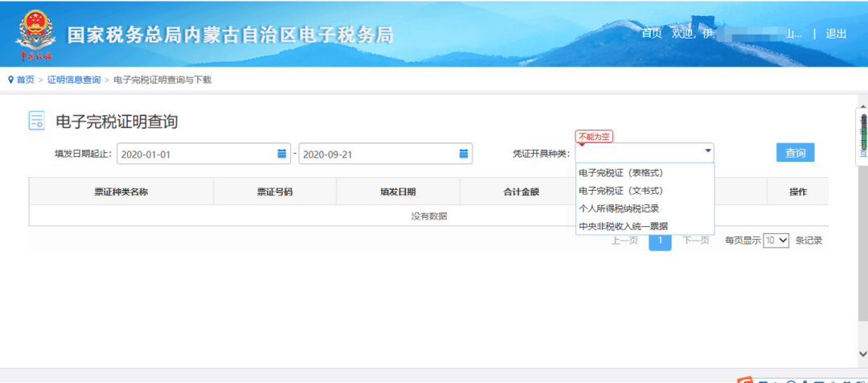Select page 1 in pagination
The width and height of the screenshot is (868, 383).
(660, 241)
